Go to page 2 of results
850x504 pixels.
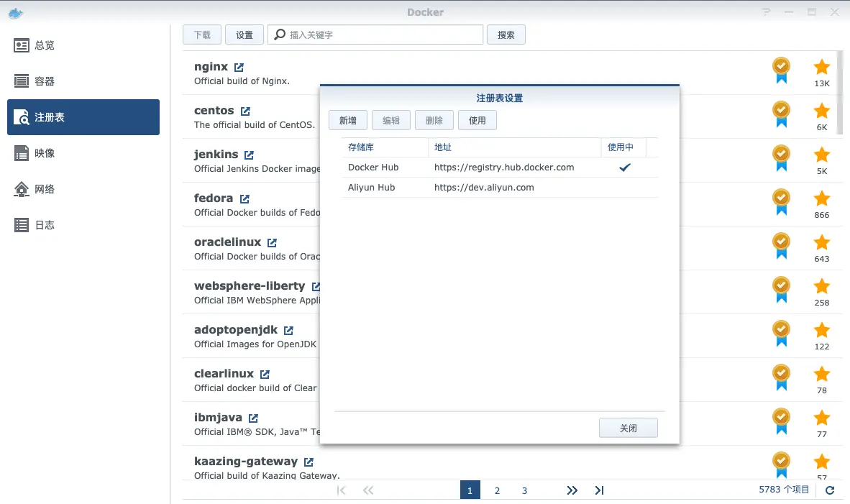(497, 490)
